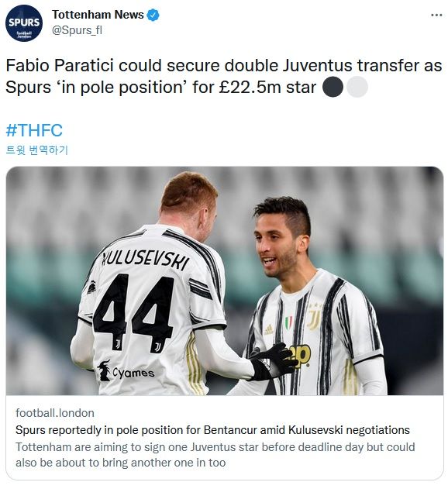
Task: Open the #THFC hashtag
Action: tap(34, 130)
